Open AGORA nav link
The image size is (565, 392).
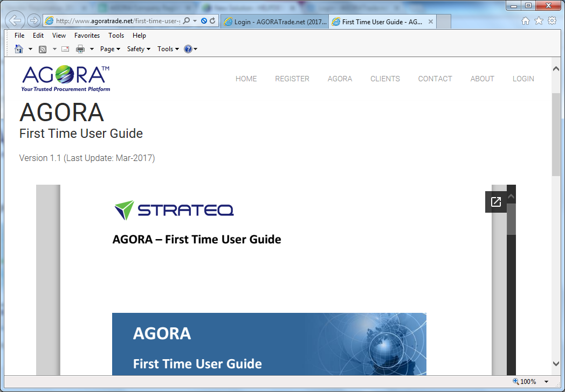coord(340,79)
